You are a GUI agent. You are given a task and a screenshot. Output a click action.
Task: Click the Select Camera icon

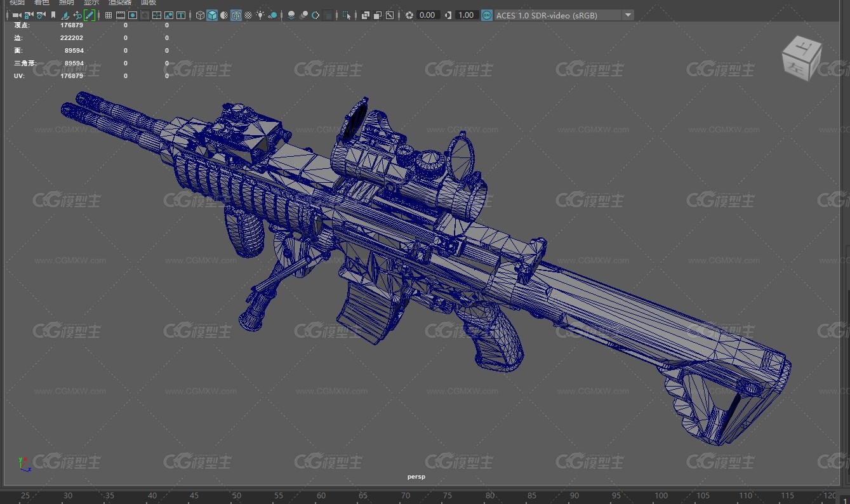(x=17, y=15)
